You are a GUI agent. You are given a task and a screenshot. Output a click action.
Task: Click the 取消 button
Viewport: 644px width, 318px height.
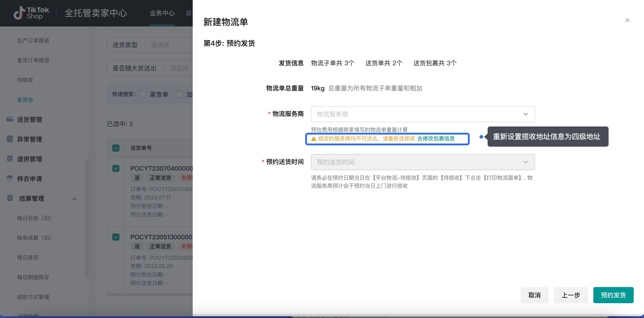tap(534, 295)
